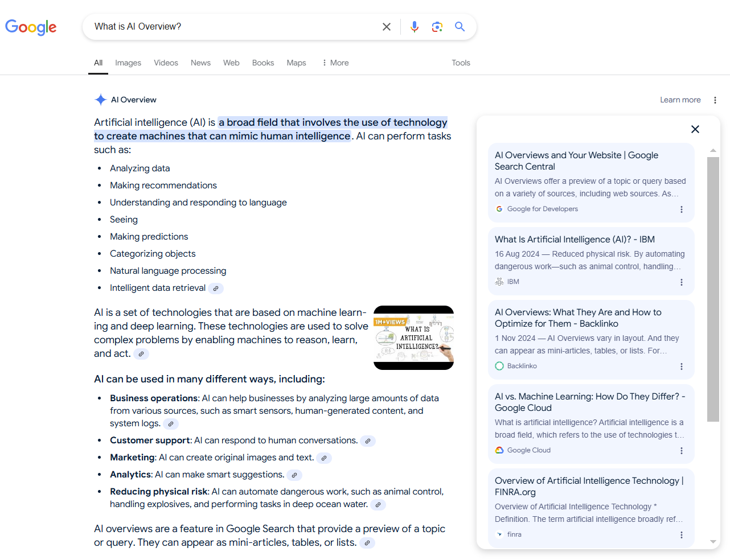Click the sources panel scrollbar thumb
Image resolution: width=730 pixels, height=560 pixels.
(x=713, y=289)
